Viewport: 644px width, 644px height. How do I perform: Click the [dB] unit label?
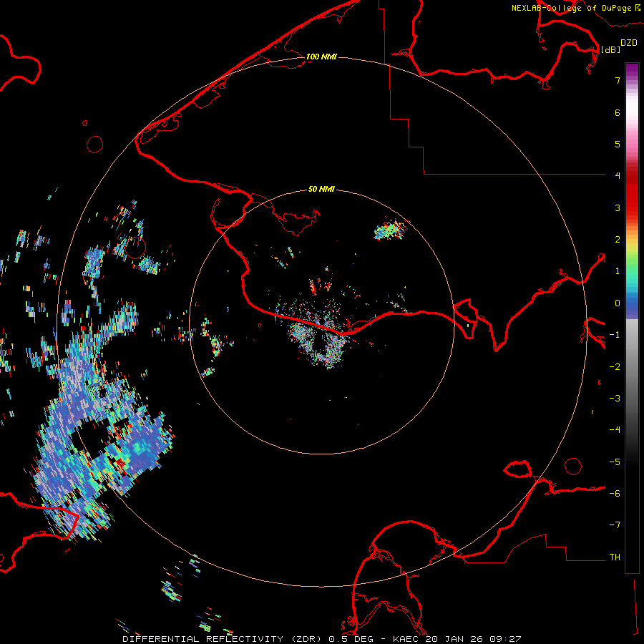[x=611, y=50]
